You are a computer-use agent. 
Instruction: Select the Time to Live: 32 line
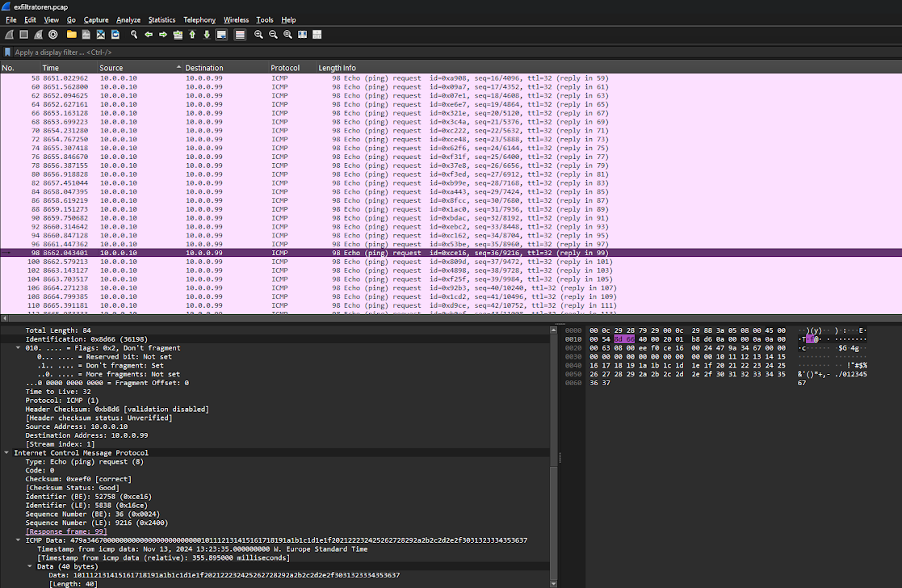tap(275, 392)
